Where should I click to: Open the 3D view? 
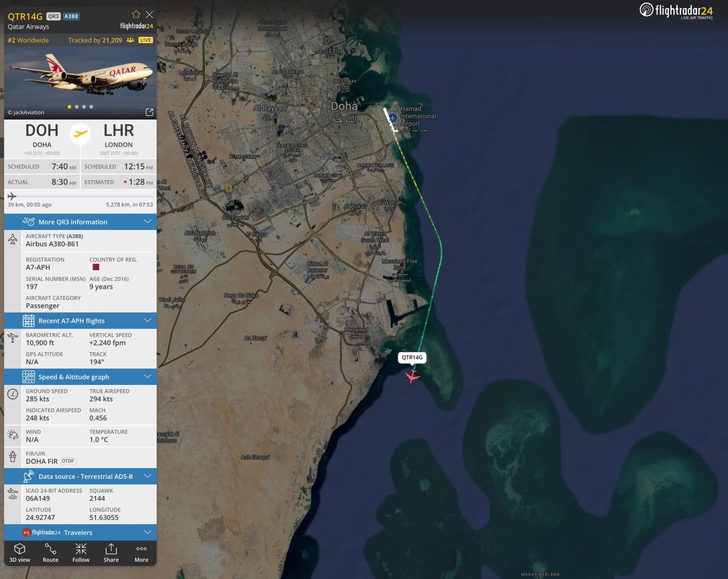pyautogui.click(x=20, y=553)
